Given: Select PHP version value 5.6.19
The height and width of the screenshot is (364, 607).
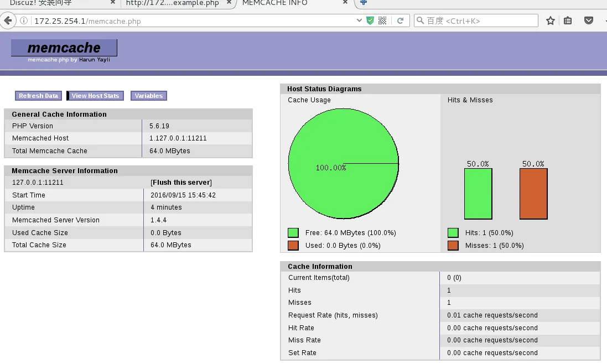Looking at the screenshot, I should click(159, 126).
